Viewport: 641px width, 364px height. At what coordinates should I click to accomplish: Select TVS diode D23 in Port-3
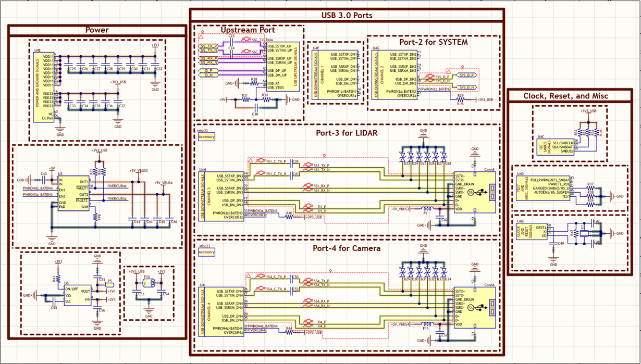pos(402,156)
